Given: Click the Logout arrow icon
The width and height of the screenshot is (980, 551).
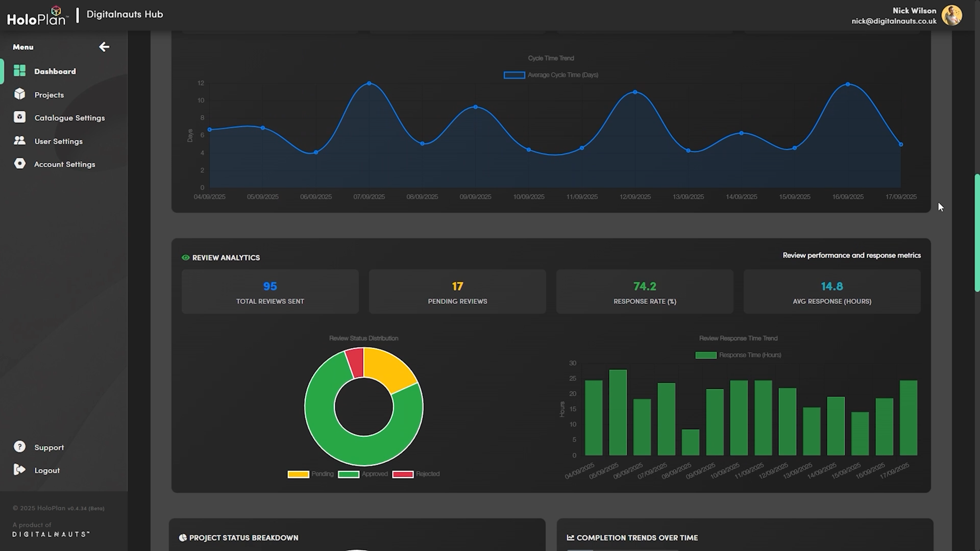Looking at the screenshot, I should click(20, 470).
